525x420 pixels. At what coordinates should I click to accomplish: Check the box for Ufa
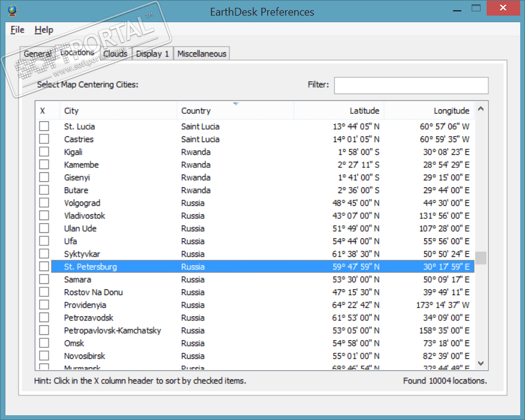(44, 241)
